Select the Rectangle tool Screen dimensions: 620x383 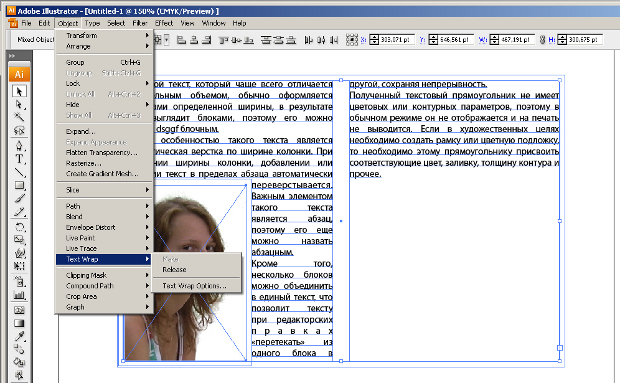pyautogui.click(x=19, y=185)
